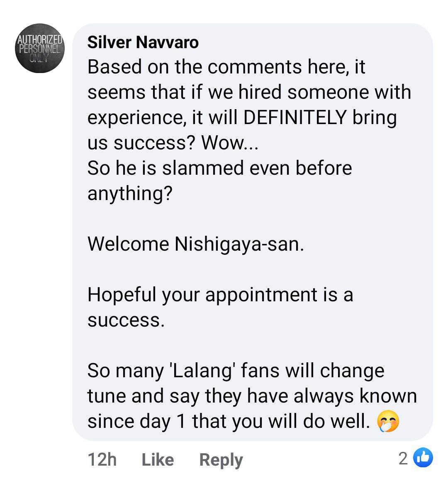This screenshot has height=481, width=448.
Task: Click the line 'Hopeful your appointment is a'
Action: pos(220,295)
